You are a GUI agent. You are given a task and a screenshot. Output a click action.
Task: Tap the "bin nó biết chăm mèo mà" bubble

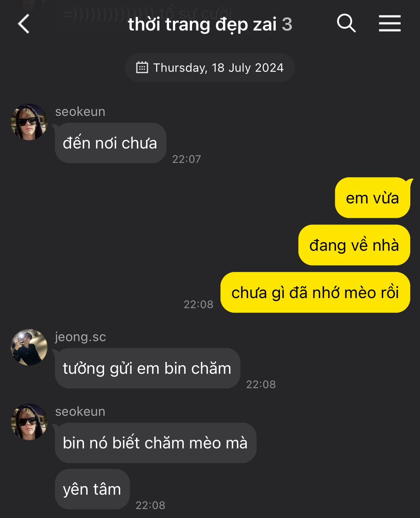(155, 443)
